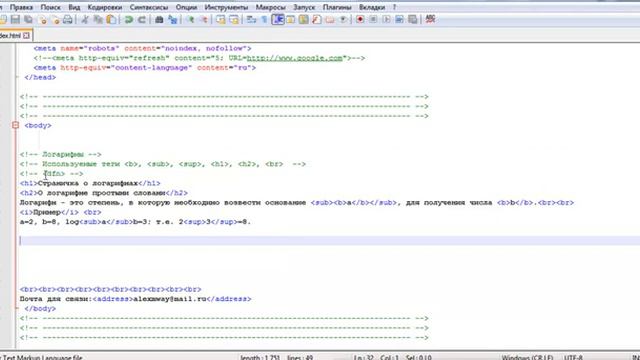Open the Вид menu
This screenshot has width=640, height=360.
[74, 7]
